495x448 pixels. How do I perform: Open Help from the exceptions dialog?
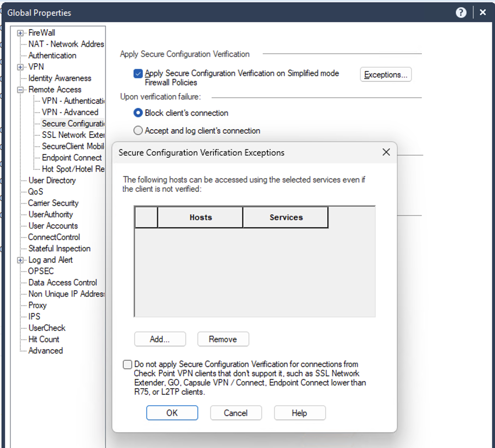click(x=299, y=413)
